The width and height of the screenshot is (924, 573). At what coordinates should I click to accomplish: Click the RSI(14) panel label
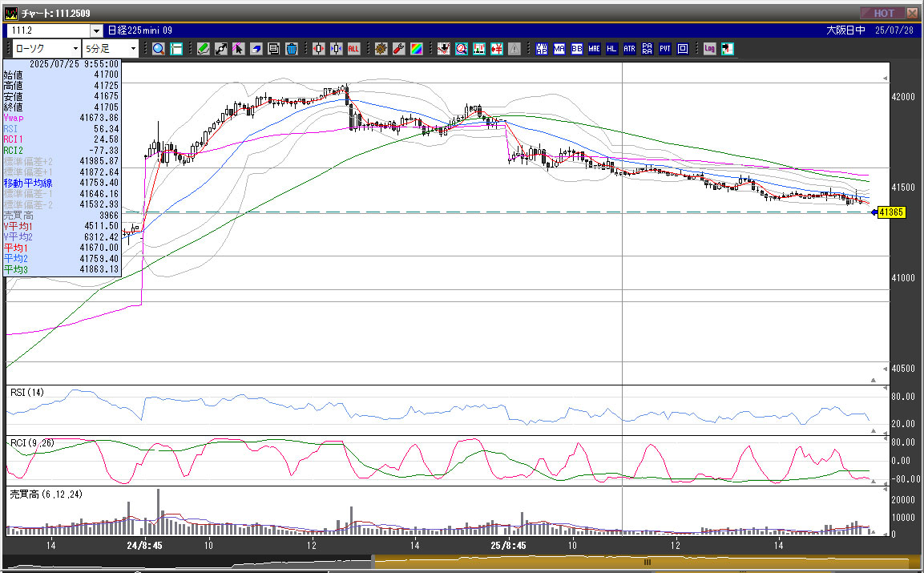click(27, 393)
